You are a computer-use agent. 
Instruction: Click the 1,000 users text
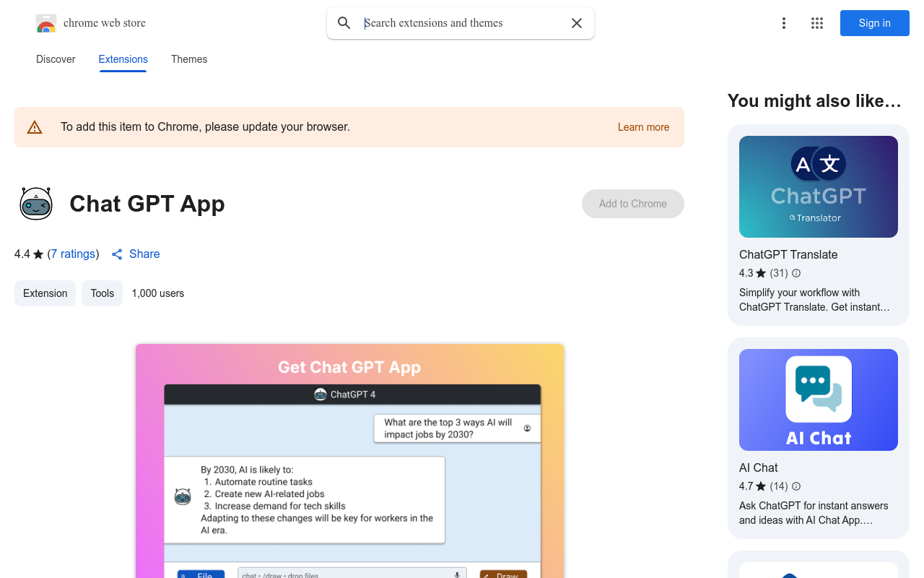pos(158,293)
